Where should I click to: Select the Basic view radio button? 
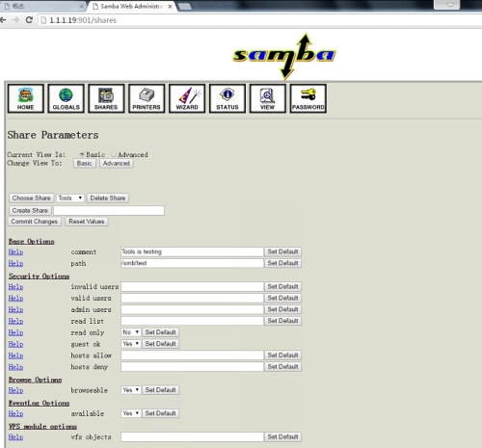point(82,154)
